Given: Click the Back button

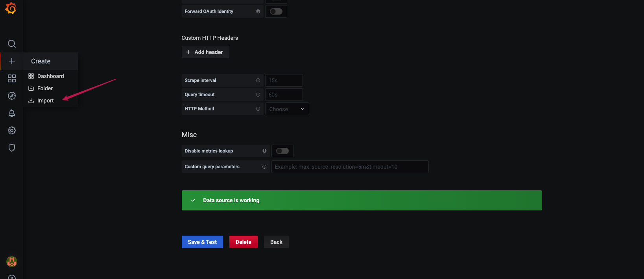Looking at the screenshot, I should pos(276,242).
